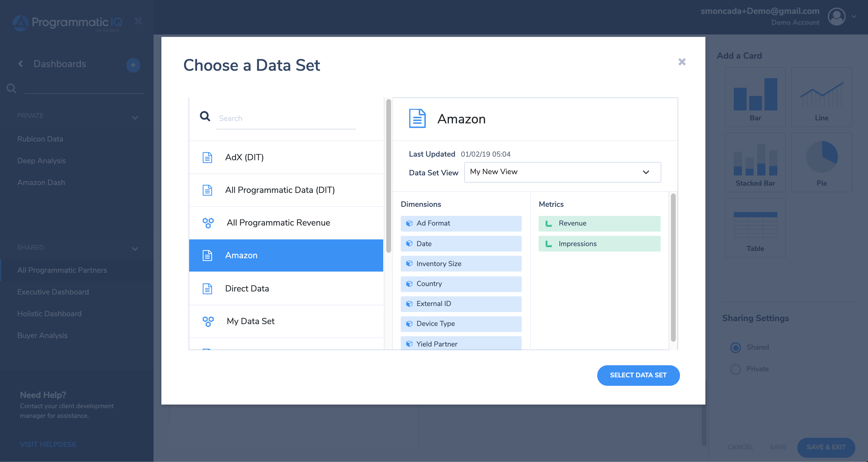Select the Direct Data data set
The image size is (868, 462).
pos(286,288)
